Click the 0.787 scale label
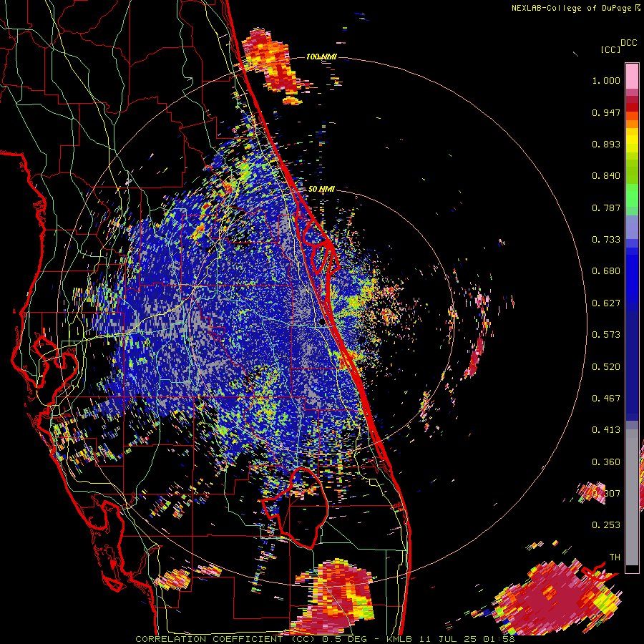The width and height of the screenshot is (644, 644). point(606,208)
